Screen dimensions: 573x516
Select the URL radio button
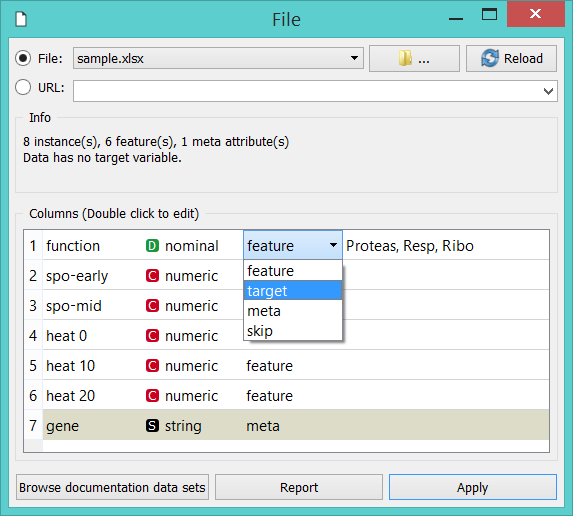tap(23, 88)
